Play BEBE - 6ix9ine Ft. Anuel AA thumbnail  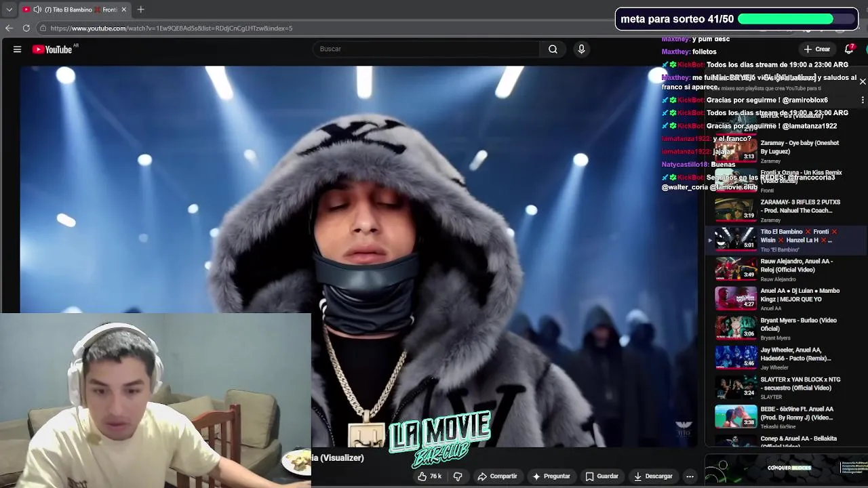(736, 417)
